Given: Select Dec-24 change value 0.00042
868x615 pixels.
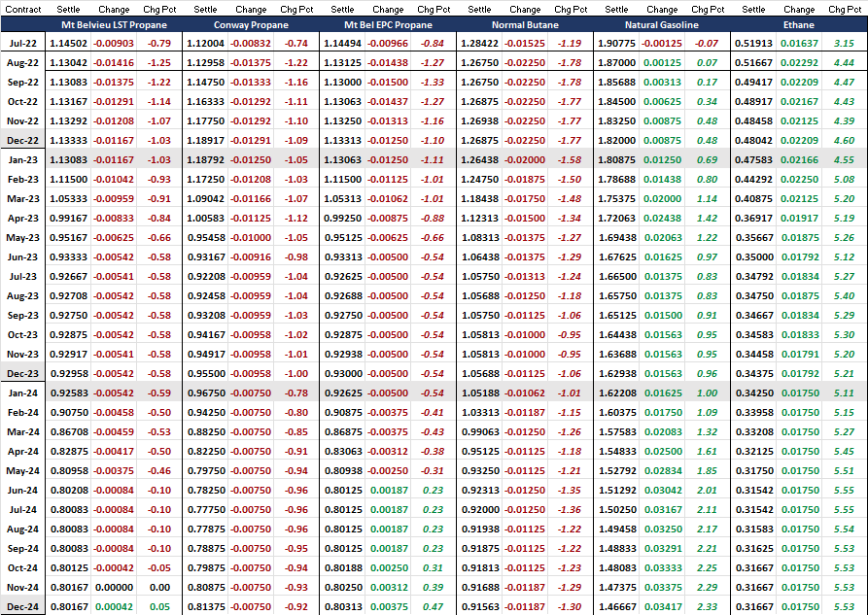Looking at the screenshot, I should coord(114,606).
